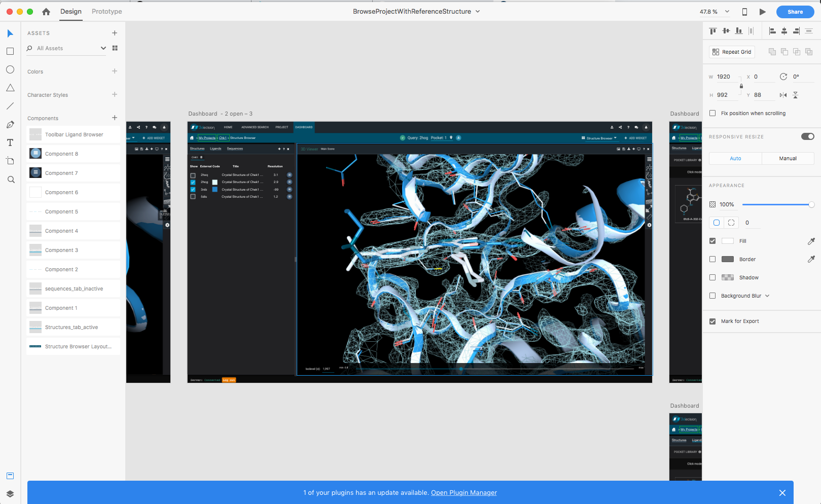This screenshot has width=821, height=504.
Task: Edit the height field 992
Action: [x=727, y=95]
